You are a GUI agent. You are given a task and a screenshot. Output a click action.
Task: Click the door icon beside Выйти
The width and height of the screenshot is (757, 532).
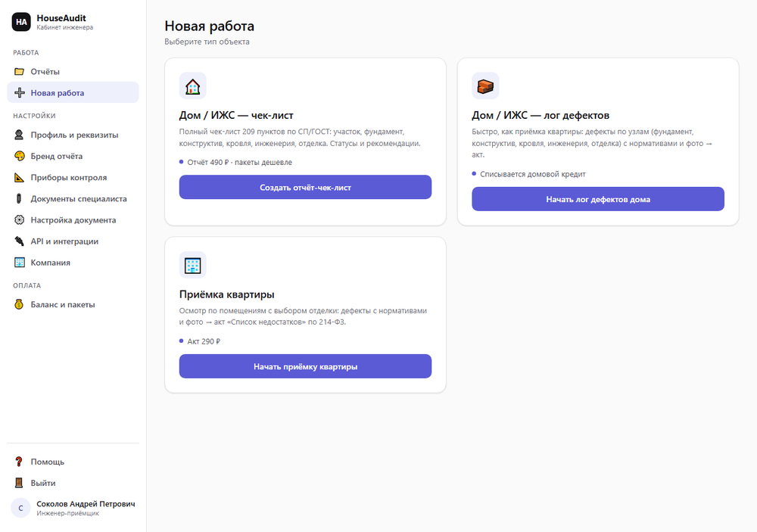[x=20, y=483]
